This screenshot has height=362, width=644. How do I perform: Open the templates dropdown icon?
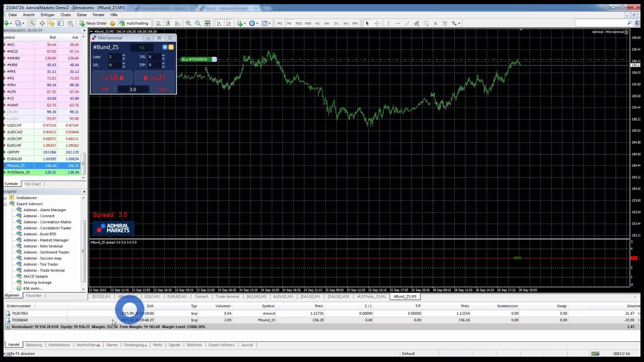[266, 23]
